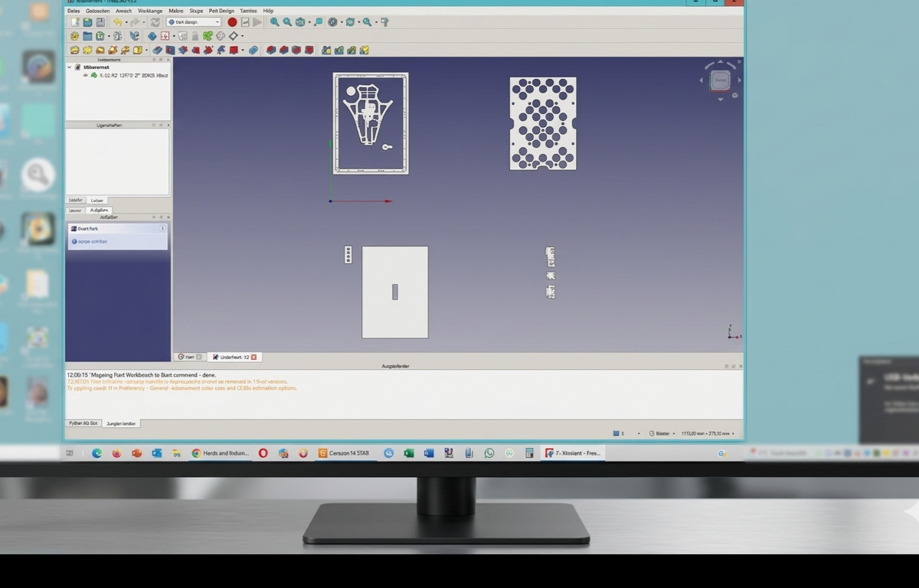Click the blue pocket icon in third toolbar
Image resolution: width=919 pixels, height=588 pixels.
[x=158, y=50]
